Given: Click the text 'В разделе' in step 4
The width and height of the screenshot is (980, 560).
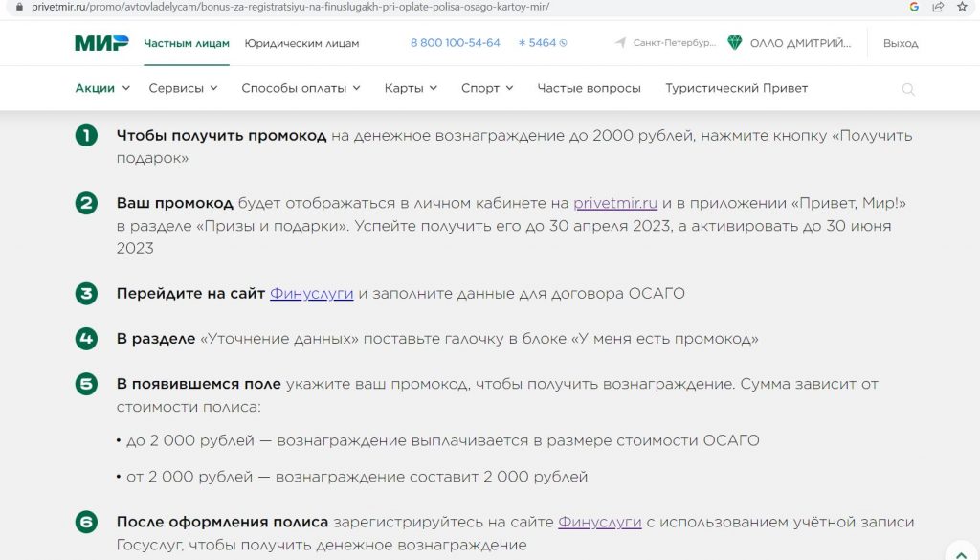Looking at the screenshot, I should 156,339.
